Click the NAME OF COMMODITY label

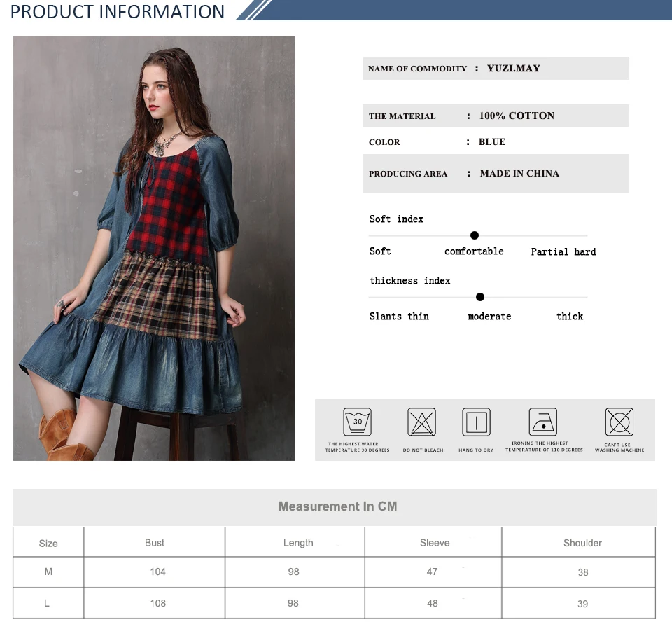[x=417, y=69]
